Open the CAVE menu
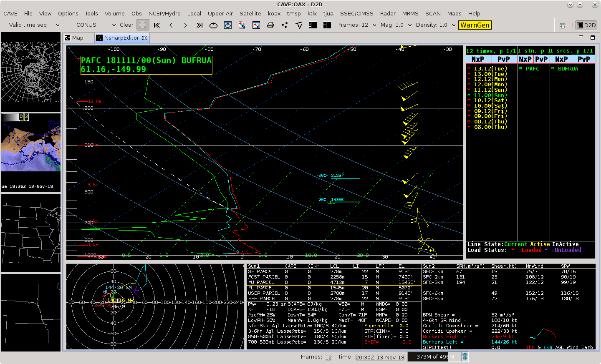The height and width of the screenshot is (364, 601). [10, 13]
